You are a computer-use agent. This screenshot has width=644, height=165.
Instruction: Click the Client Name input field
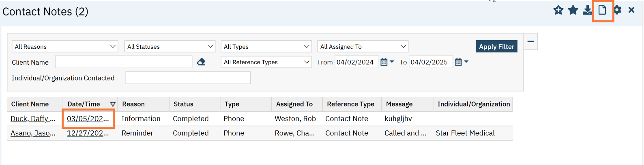123,62
